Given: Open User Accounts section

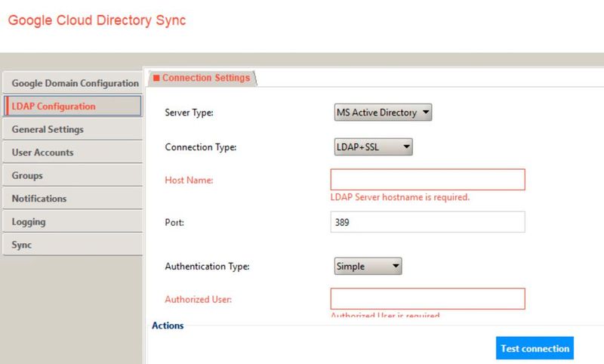Looking at the screenshot, I should point(72,152).
